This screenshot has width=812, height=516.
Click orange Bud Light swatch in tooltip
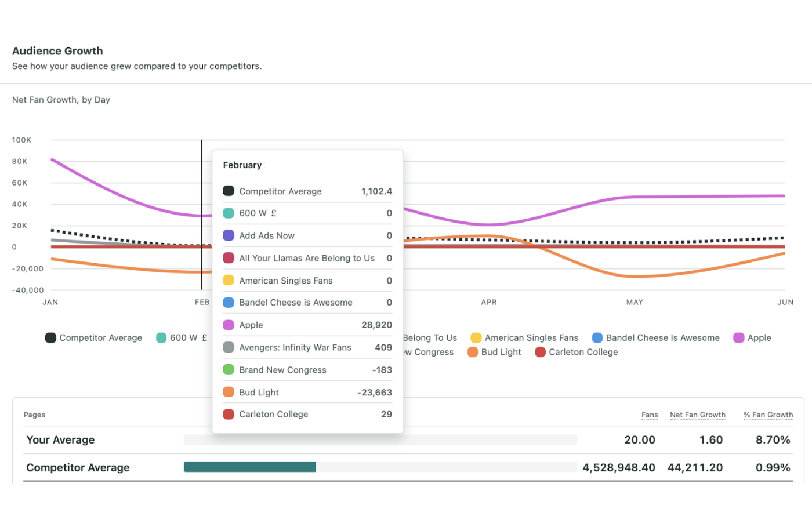(x=229, y=393)
